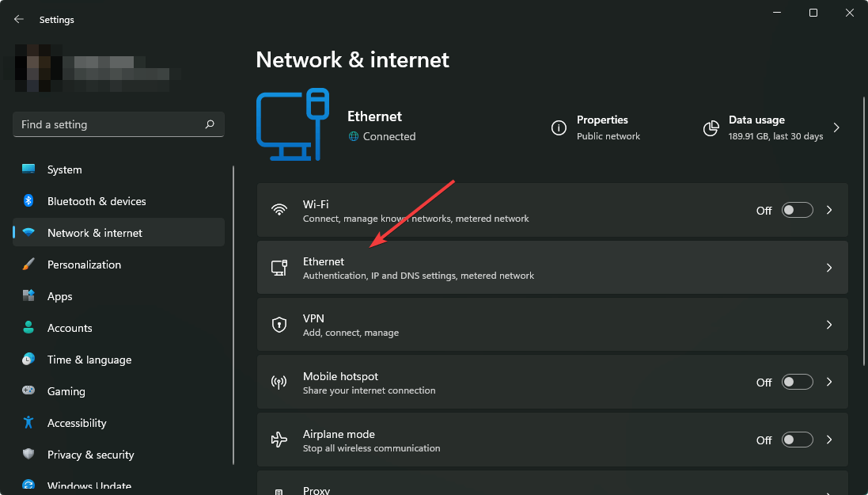Image resolution: width=868 pixels, height=495 pixels.
Task: Select the Wi-Fi icon in the network list
Action: [x=279, y=210]
